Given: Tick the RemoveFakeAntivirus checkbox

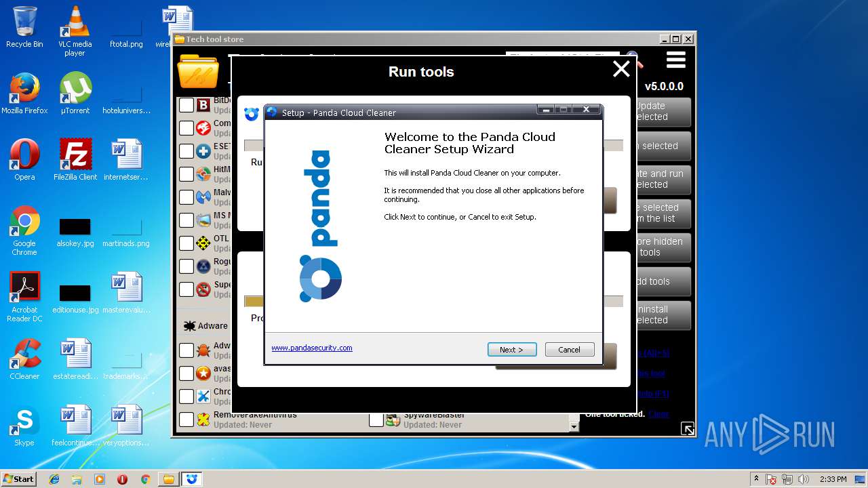Looking at the screenshot, I should pyautogui.click(x=186, y=420).
